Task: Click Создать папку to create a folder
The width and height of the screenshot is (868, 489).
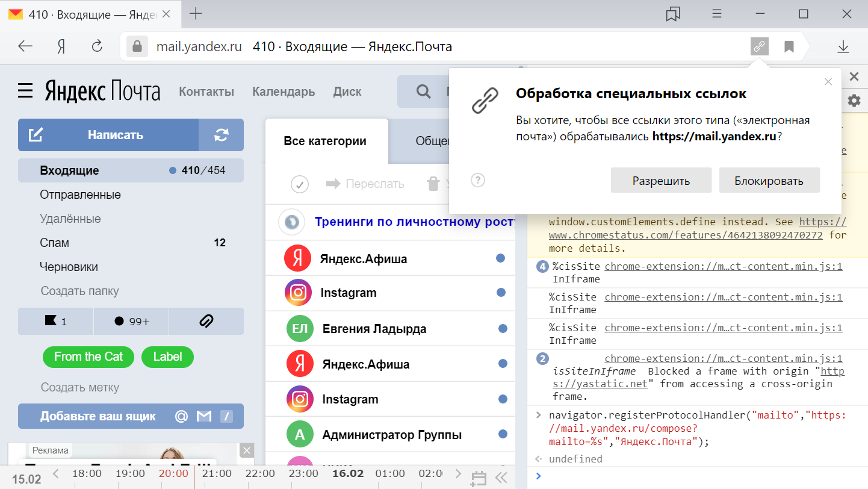Action: coord(80,291)
